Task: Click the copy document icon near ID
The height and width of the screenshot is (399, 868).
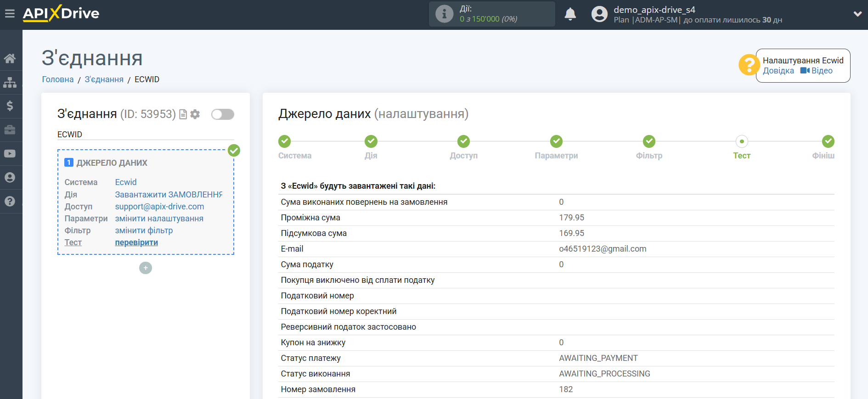Action: click(x=183, y=114)
